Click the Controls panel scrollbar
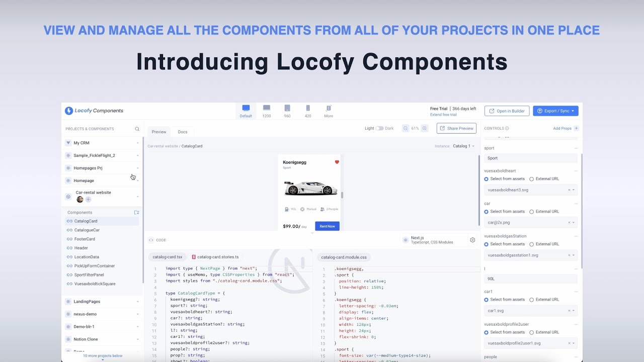644x362 pixels. coord(581,211)
